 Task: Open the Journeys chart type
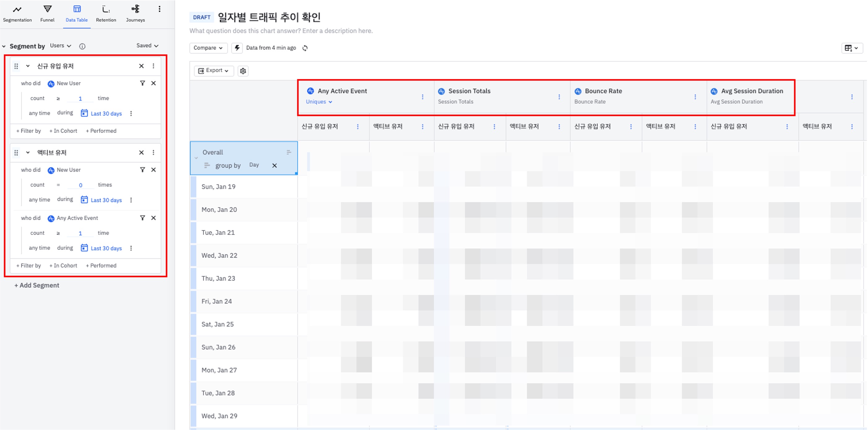click(x=135, y=14)
